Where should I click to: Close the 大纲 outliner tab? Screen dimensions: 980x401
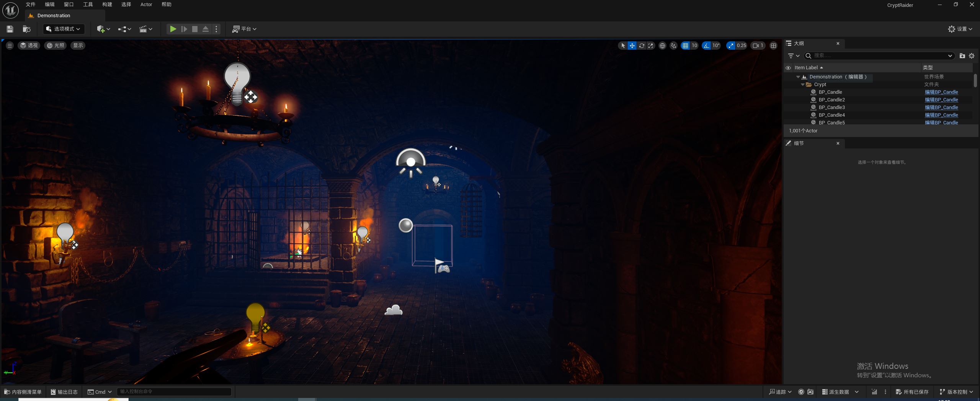(838, 44)
